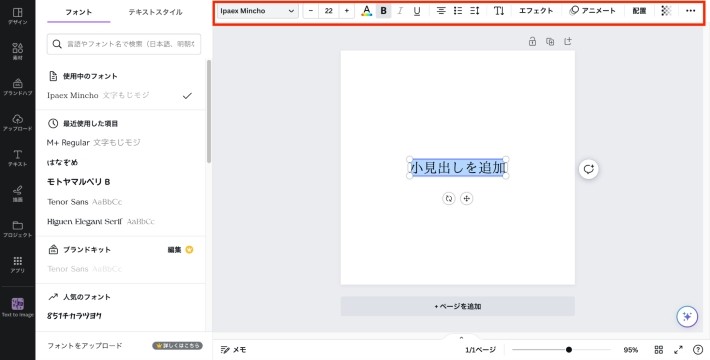This screenshot has width=710, height=360.
Task: Open the 素材 elements panel
Action: click(x=17, y=51)
